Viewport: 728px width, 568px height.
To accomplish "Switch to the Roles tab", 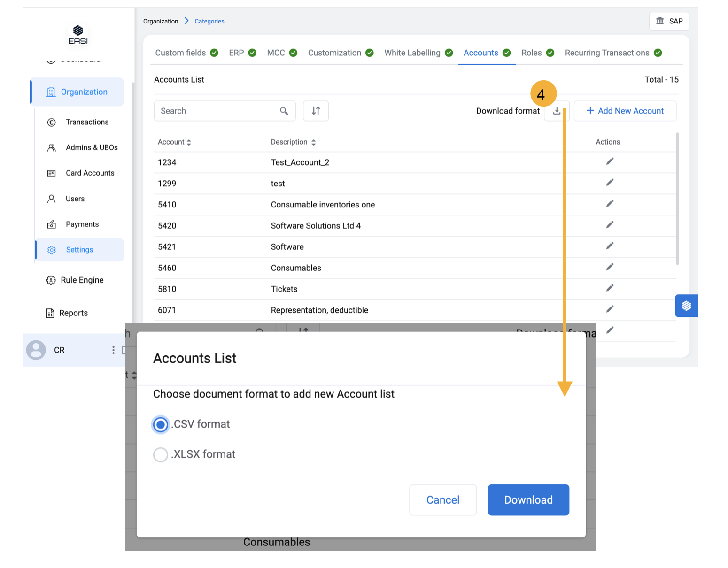I will (532, 53).
